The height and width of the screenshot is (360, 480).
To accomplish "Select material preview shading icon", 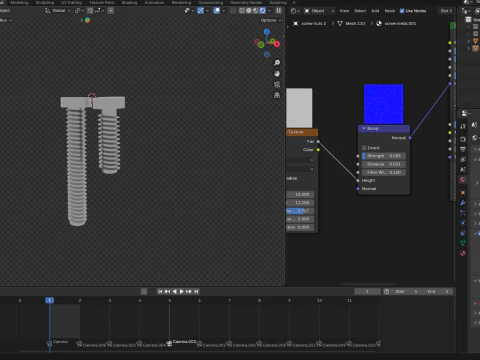I will [255, 11].
